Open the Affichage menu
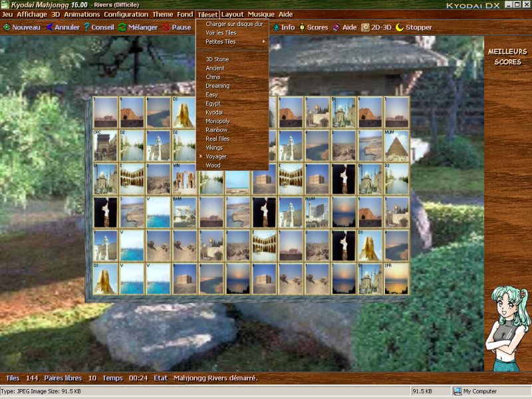 click(32, 14)
